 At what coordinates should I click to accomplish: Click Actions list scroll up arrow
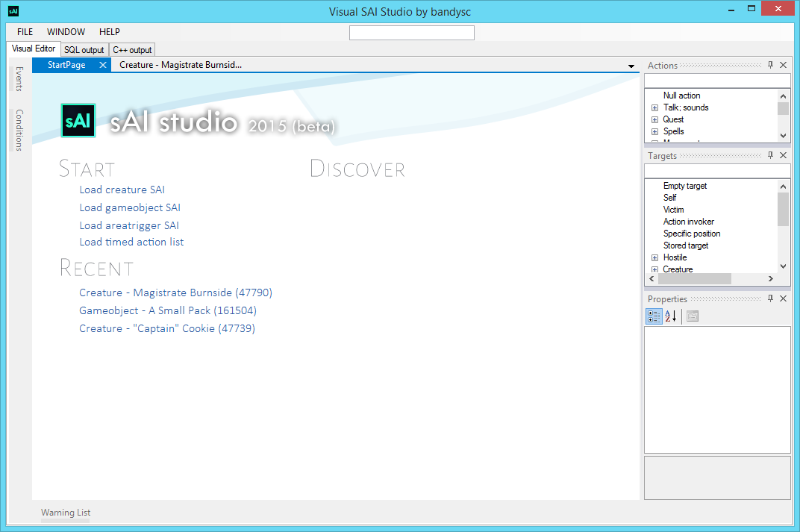(783, 96)
